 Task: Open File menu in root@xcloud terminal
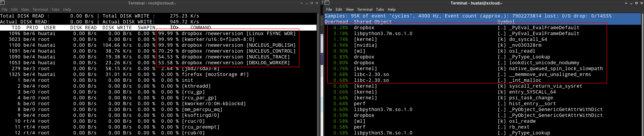tap(5, 9)
